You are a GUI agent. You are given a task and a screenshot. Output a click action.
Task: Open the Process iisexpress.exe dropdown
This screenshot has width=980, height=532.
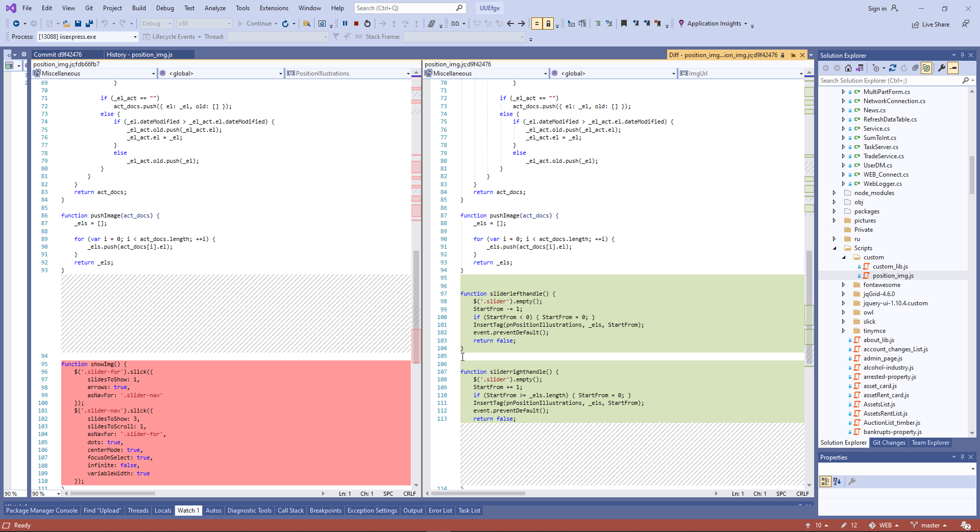pyautogui.click(x=135, y=37)
